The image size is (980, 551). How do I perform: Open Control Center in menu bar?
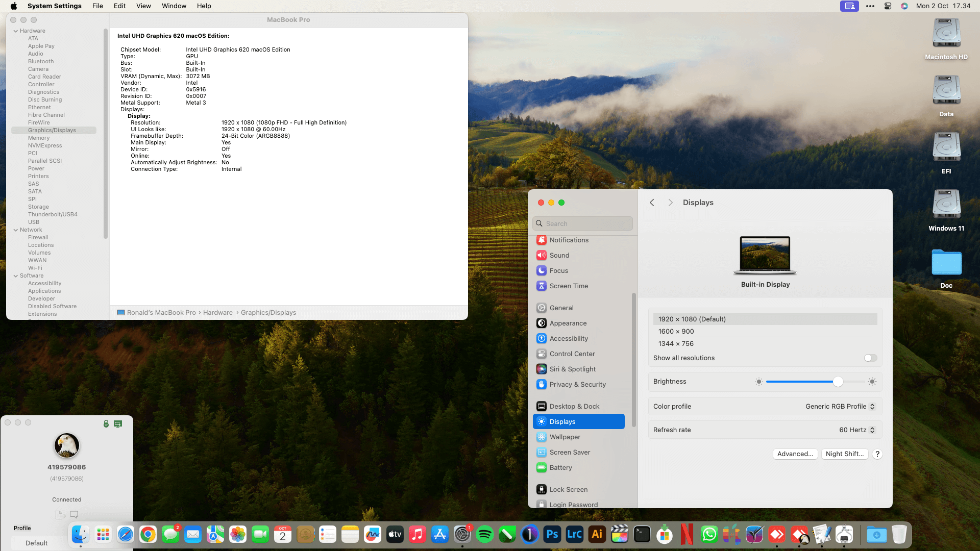pyautogui.click(x=888, y=6)
